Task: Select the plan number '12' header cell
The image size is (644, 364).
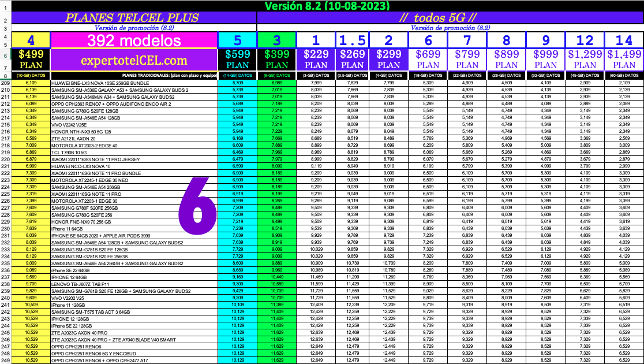Action: 585,40
